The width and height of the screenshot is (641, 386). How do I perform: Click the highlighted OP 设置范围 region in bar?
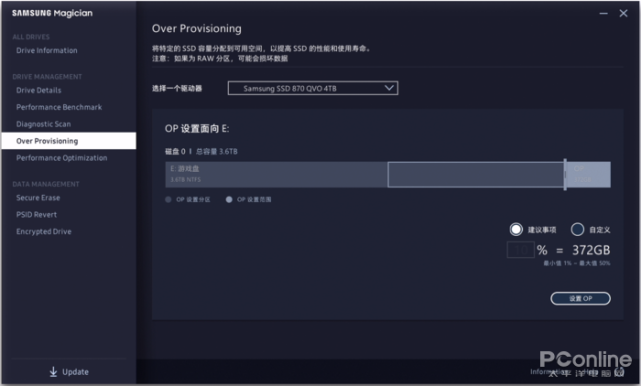click(476, 175)
